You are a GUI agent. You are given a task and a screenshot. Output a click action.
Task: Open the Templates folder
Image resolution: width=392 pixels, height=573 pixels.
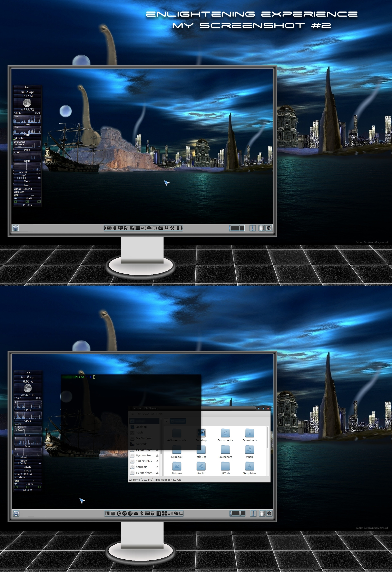[249, 468]
